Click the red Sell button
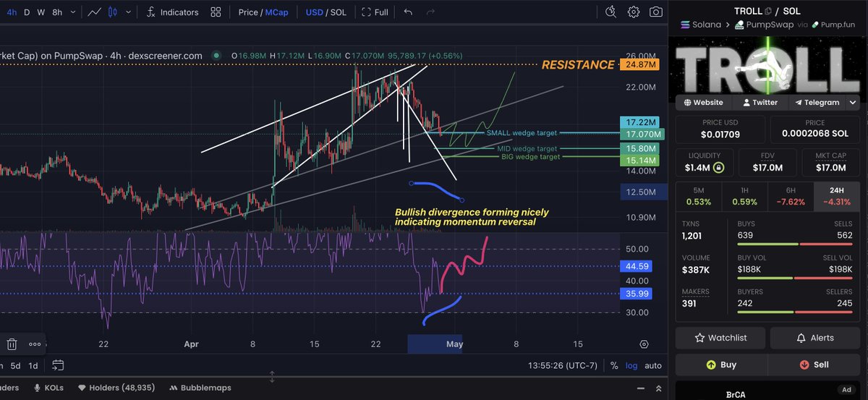This screenshot has width=868, height=400. pyautogui.click(x=814, y=365)
